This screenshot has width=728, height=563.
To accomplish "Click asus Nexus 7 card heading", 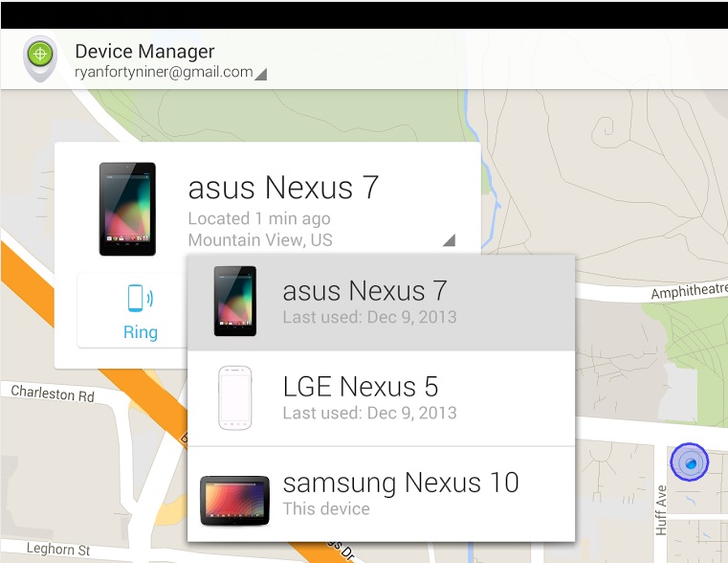I will pos(284,188).
